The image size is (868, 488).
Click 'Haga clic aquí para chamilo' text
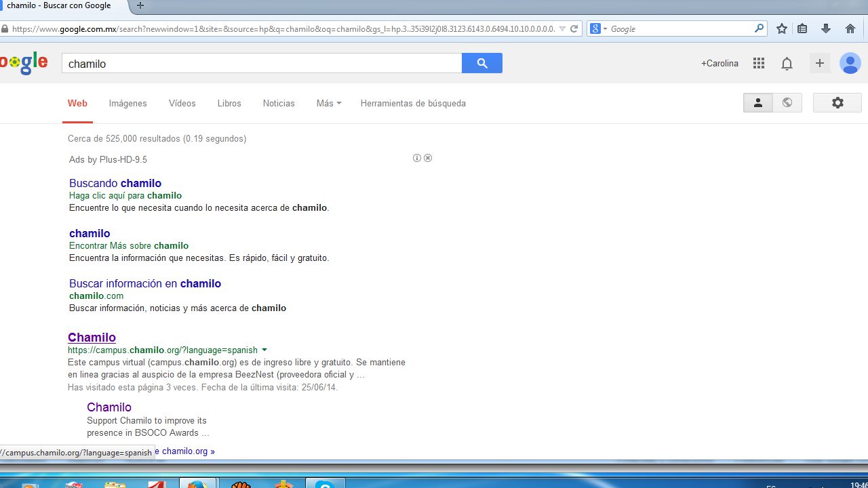(125, 195)
